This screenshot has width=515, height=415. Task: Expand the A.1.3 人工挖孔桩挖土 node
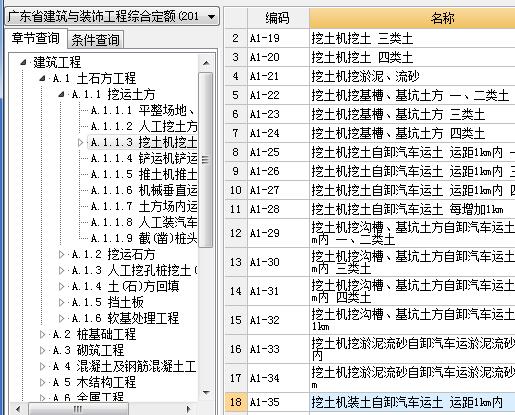(61, 270)
